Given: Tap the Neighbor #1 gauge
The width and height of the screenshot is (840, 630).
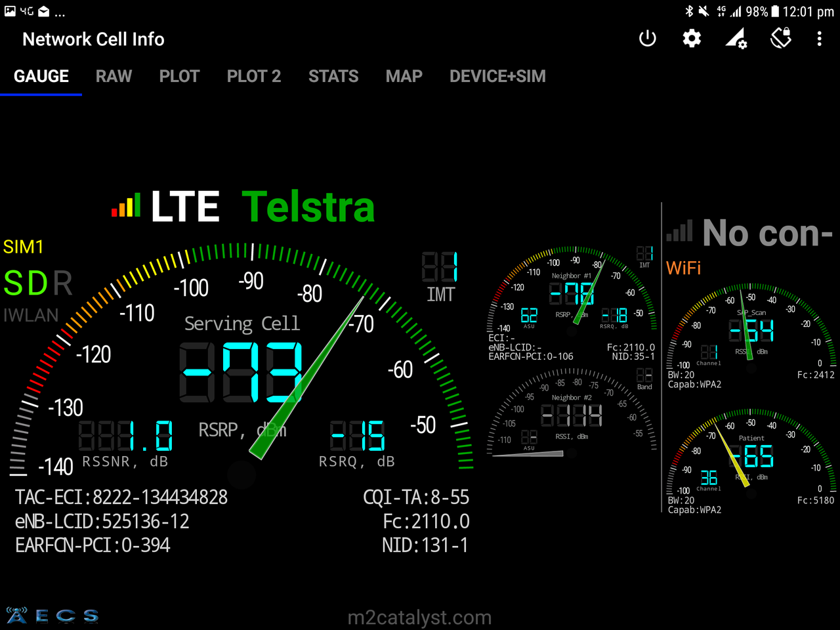Looking at the screenshot, I should coord(572,290).
